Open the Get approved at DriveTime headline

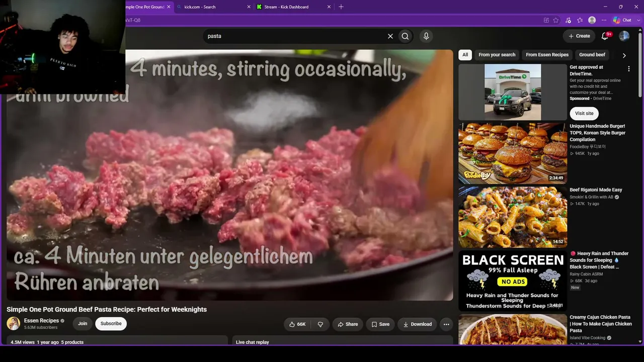coord(586,70)
